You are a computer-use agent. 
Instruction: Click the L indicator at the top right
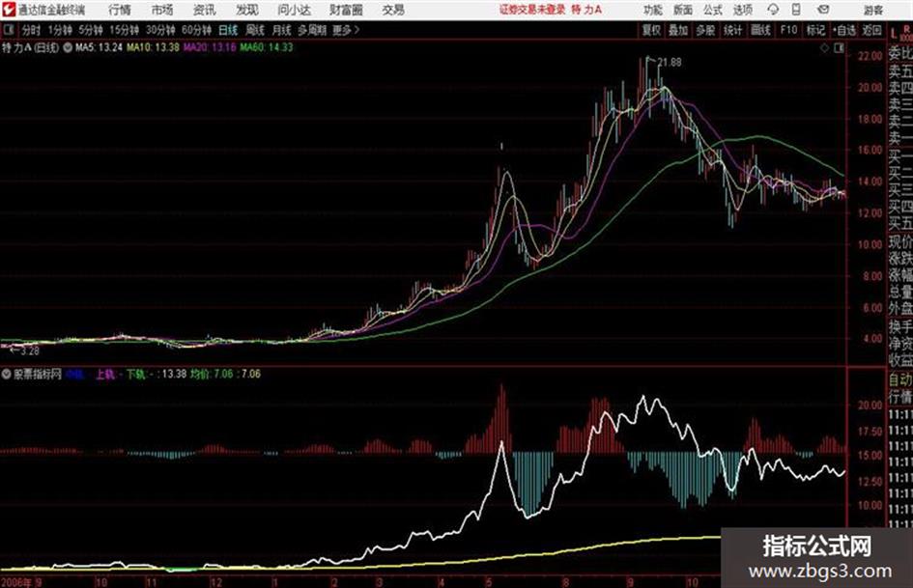(x=894, y=33)
